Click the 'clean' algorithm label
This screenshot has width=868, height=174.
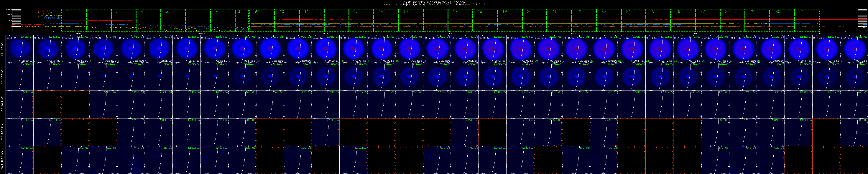click(x=387, y=5)
